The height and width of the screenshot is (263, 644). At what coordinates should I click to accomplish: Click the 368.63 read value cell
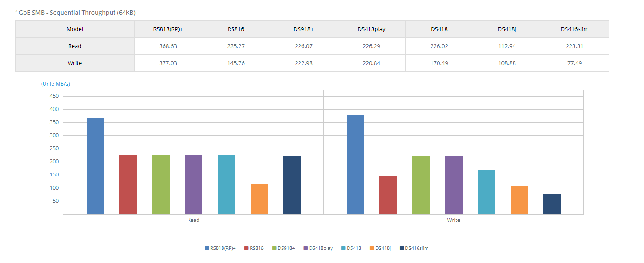[x=168, y=46]
